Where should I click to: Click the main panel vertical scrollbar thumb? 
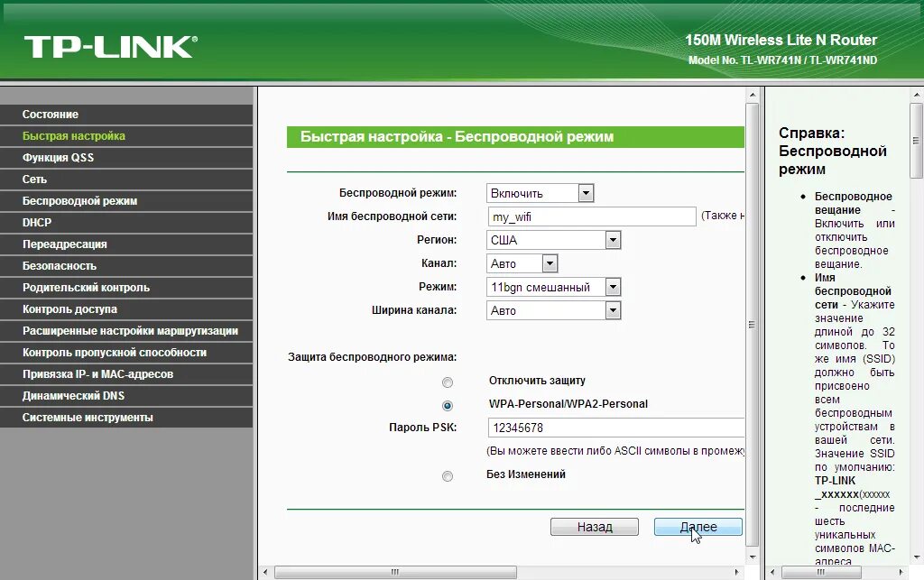[752, 325]
